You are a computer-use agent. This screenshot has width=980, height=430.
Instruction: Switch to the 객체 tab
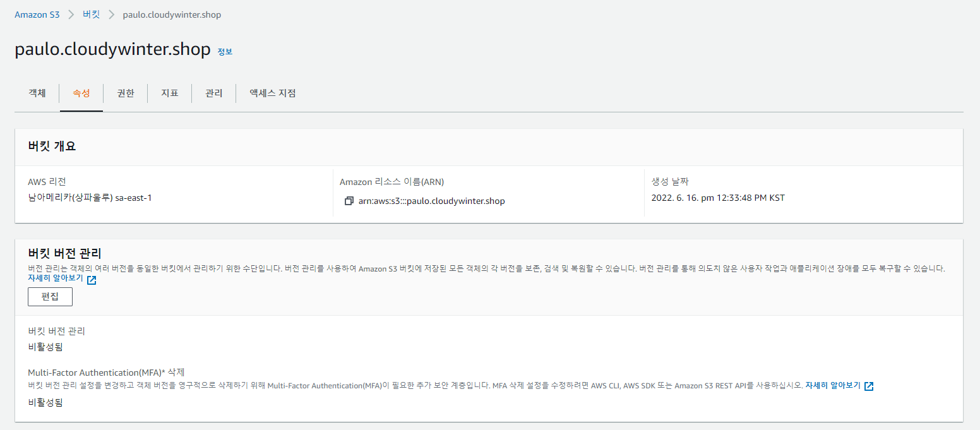coord(37,93)
